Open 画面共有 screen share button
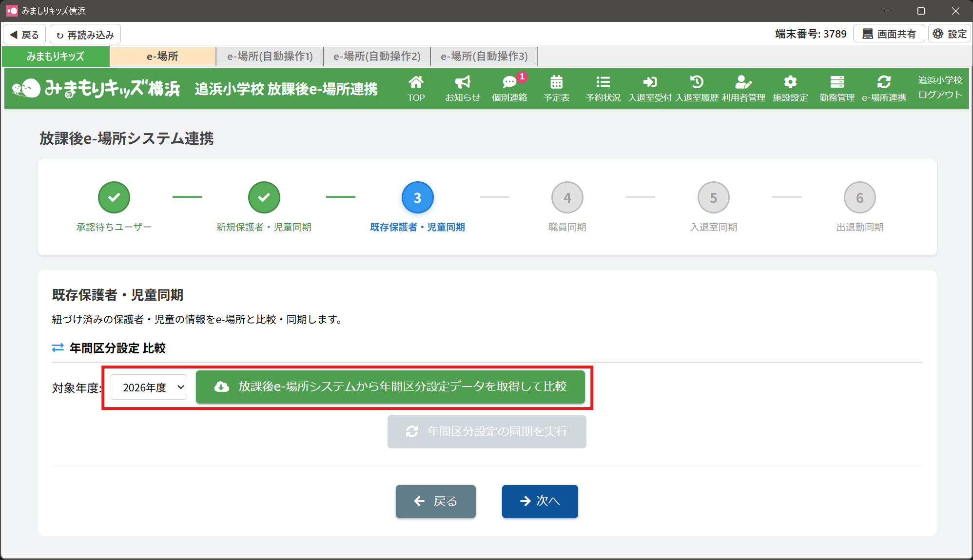The width and height of the screenshot is (973, 560). [x=889, y=34]
